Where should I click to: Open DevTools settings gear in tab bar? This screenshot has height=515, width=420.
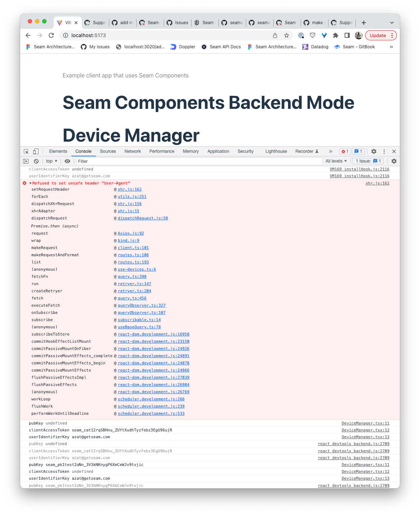(374, 151)
